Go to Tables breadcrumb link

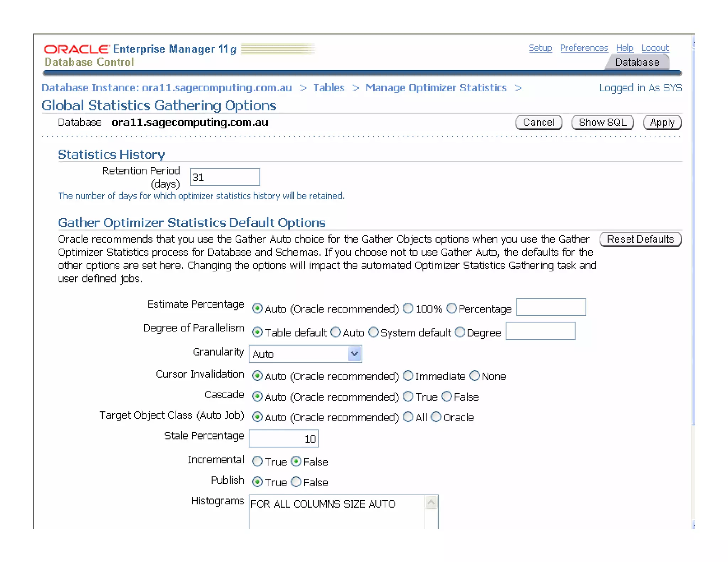click(x=329, y=88)
